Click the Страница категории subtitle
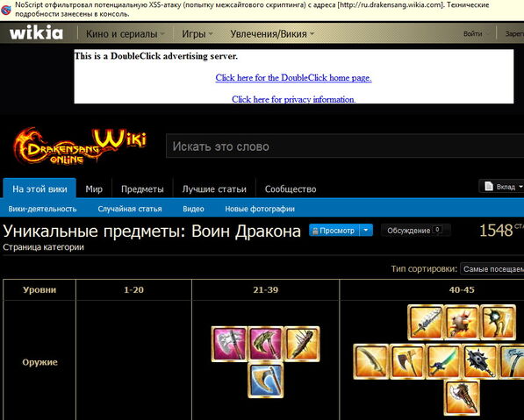This screenshot has width=524, height=420. (x=43, y=247)
